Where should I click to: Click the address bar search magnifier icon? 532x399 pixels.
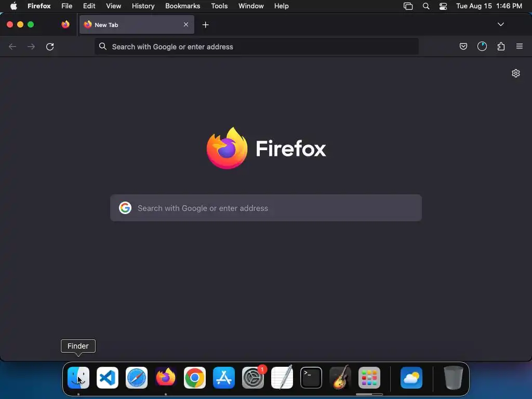[103, 46]
